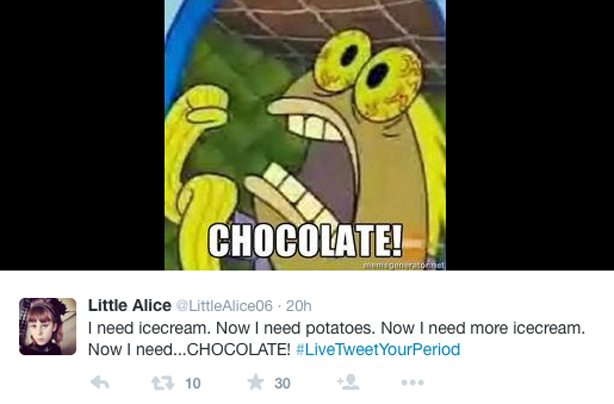Click the retweet count of 10
Screen dimensions: 614x404
(193, 383)
